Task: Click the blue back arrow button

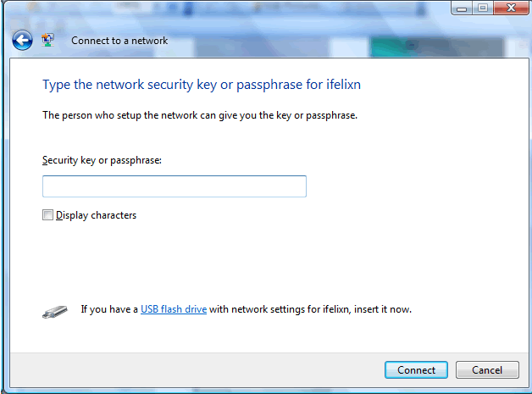Action: 22,40
